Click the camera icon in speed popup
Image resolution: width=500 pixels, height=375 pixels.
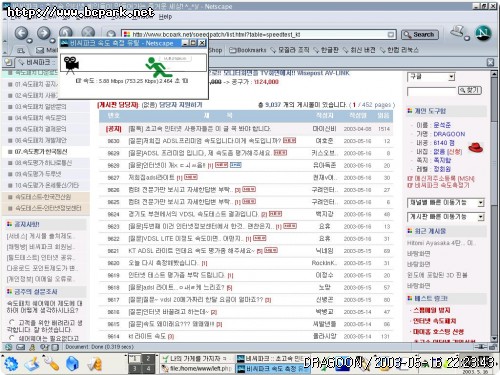(x=71, y=64)
